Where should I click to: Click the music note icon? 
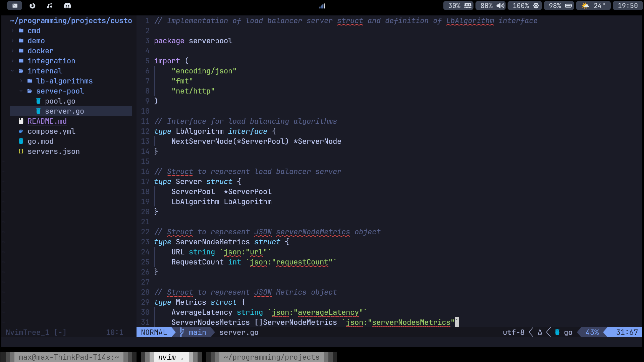50,6
